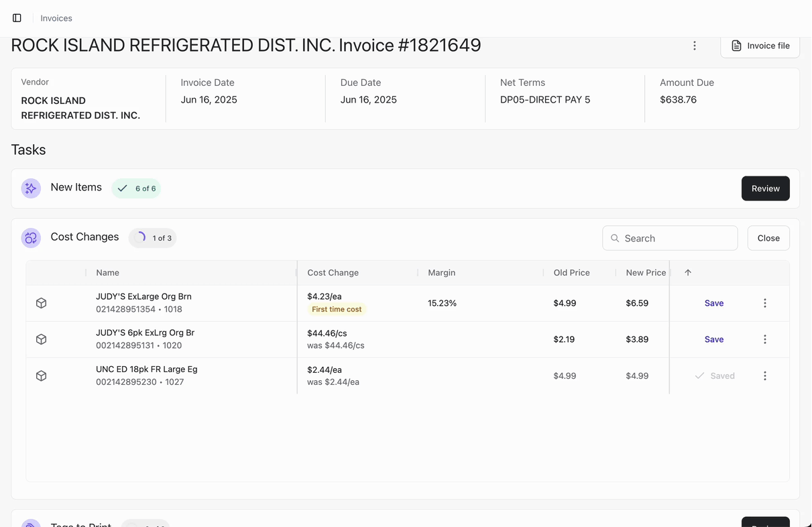The width and height of the screenshot is (812, 527).
Task: Click box icon for JUDY'S 6pk ExLrg
Action: tap(41, 339)
